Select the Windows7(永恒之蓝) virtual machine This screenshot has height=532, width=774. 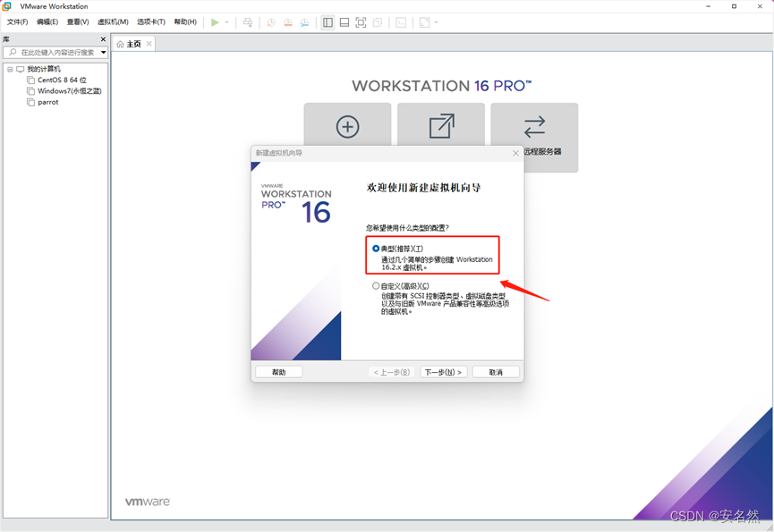coord(70,90)
